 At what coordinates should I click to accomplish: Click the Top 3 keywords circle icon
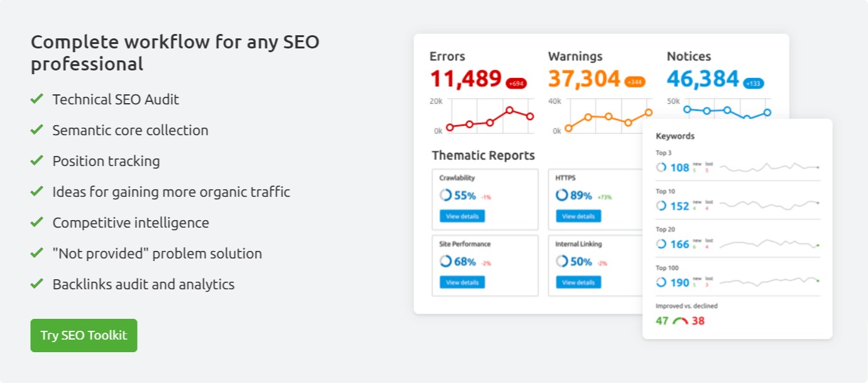[661, 167]
